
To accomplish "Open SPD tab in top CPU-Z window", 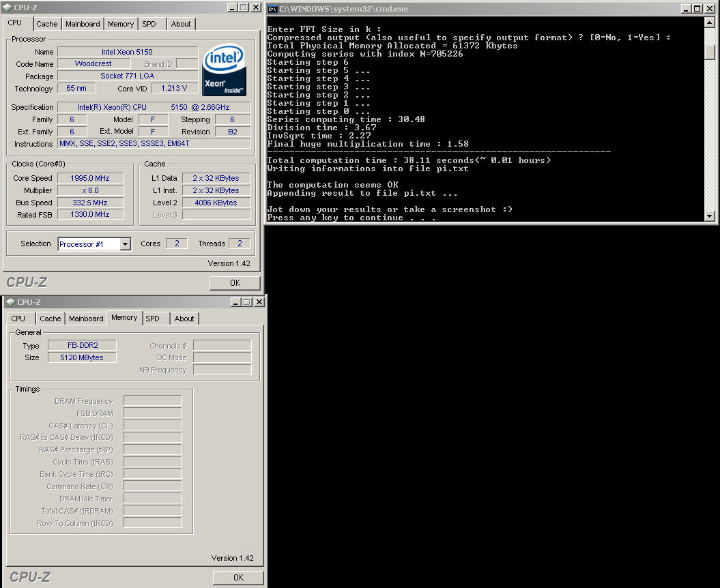I will point(149,24).
